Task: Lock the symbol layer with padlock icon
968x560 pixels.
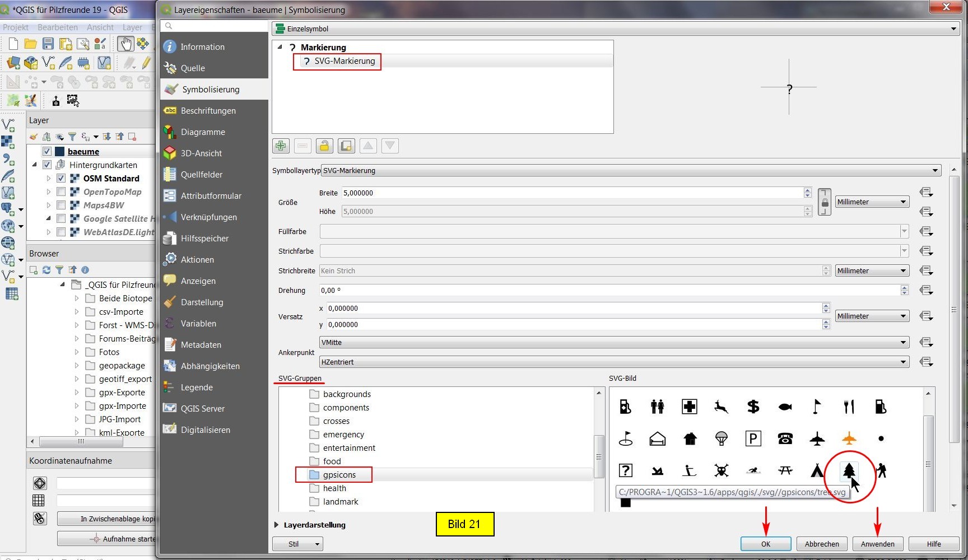Action: pos(324,146)
